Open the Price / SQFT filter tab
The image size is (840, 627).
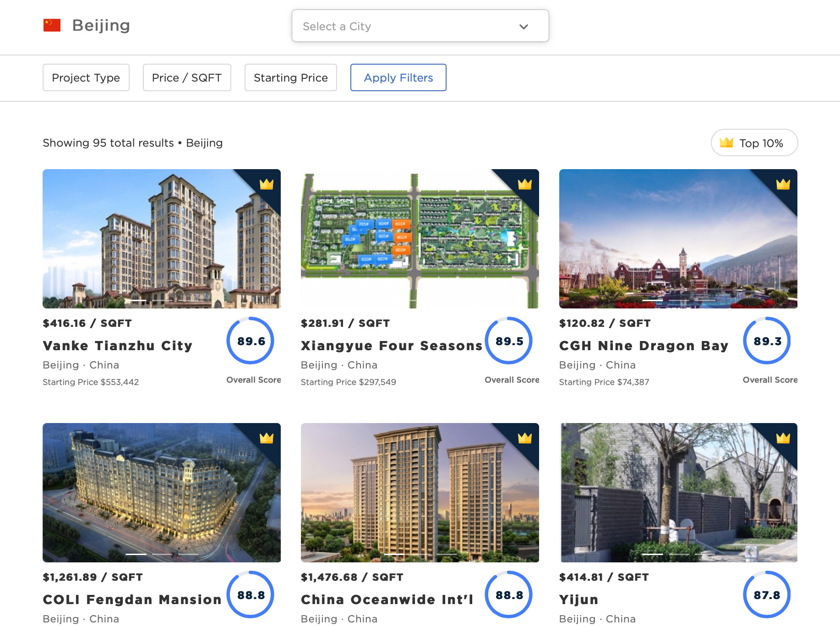click(186, 77)
